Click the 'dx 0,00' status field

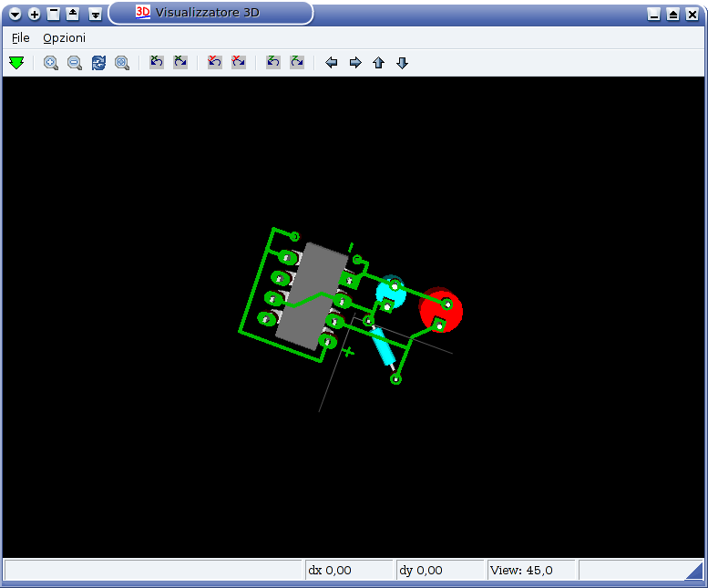tap(349, 570)
